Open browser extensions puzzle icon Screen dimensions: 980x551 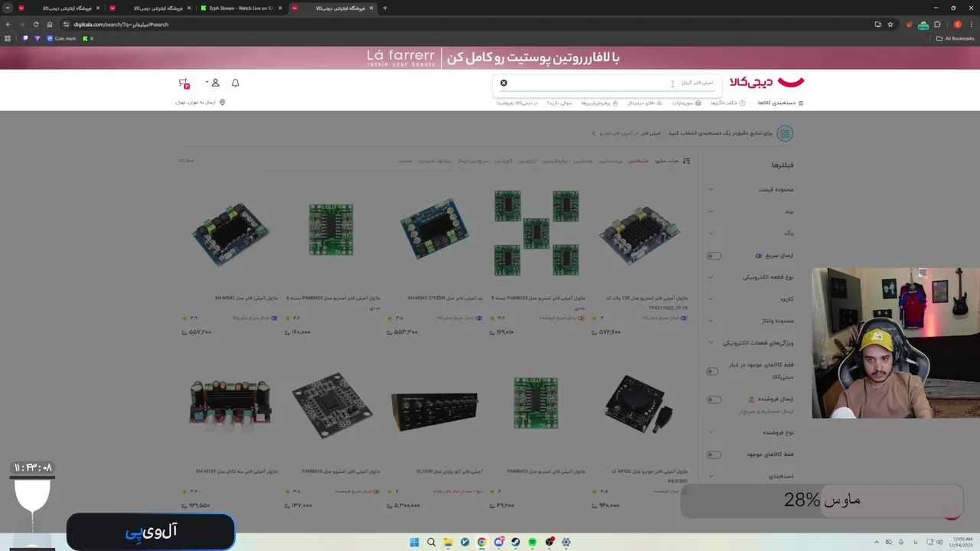[x=937, y=24]
